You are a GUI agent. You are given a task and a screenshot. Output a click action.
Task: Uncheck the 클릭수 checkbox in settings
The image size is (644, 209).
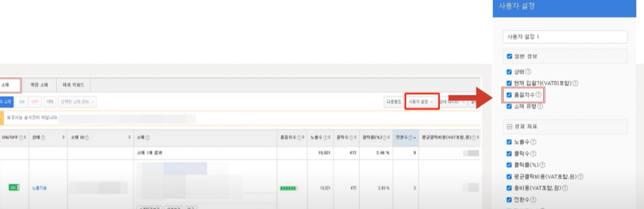(509, 153)
